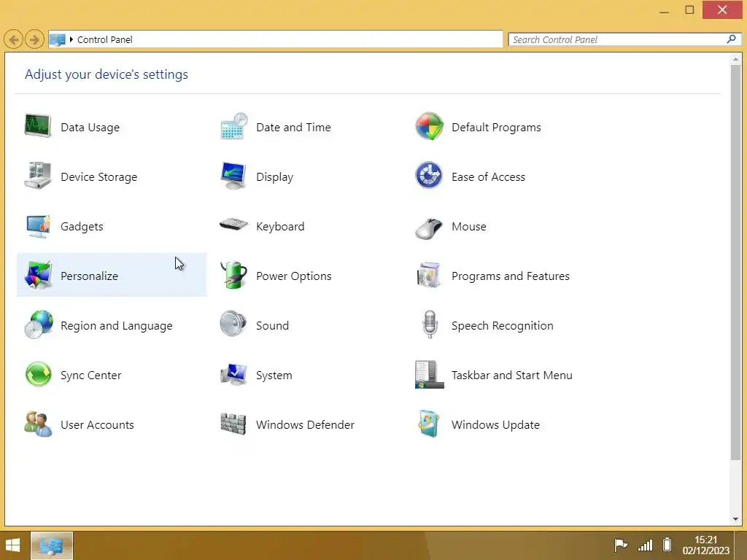Image resolution: width=747 pixels, height=560 pixels.
Task: Open the Keyboard label
Action: 280,227
